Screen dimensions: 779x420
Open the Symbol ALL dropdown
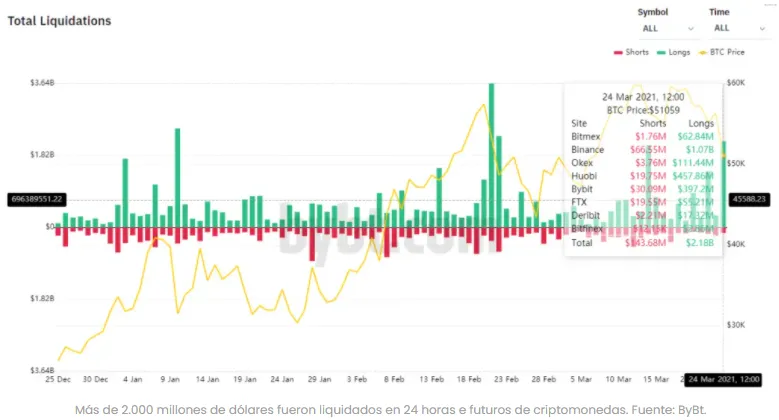pyautogui.click(x=667, y=28)
